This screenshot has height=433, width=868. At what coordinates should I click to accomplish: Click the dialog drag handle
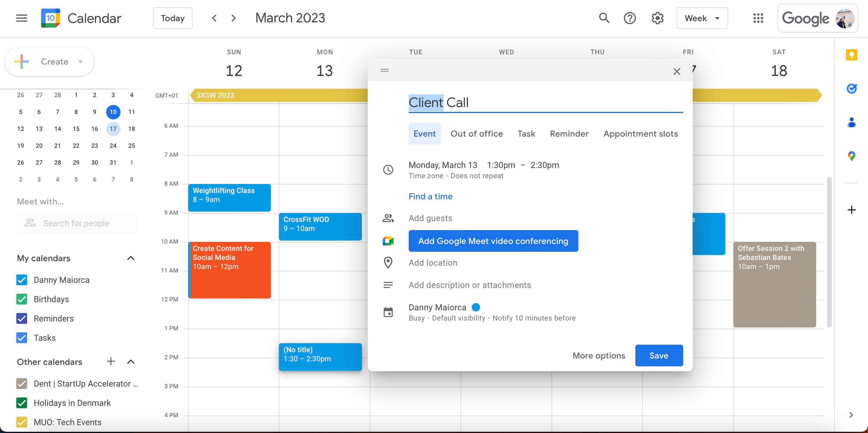pyautogui.click(x=385, y=71)
